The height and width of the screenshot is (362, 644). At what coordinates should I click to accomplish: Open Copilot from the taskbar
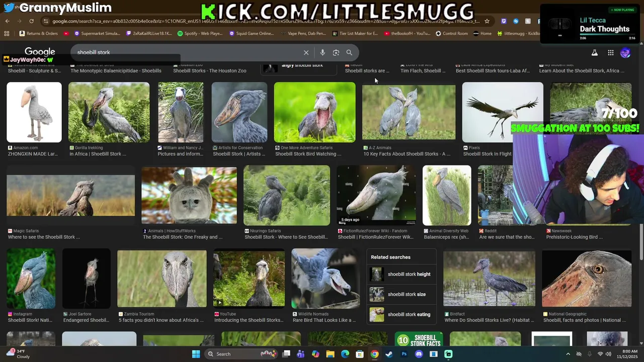(x=315, y=354)
